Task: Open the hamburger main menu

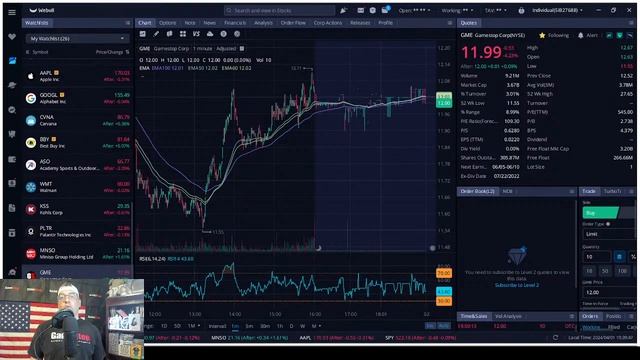Action: tap(12, 12)
